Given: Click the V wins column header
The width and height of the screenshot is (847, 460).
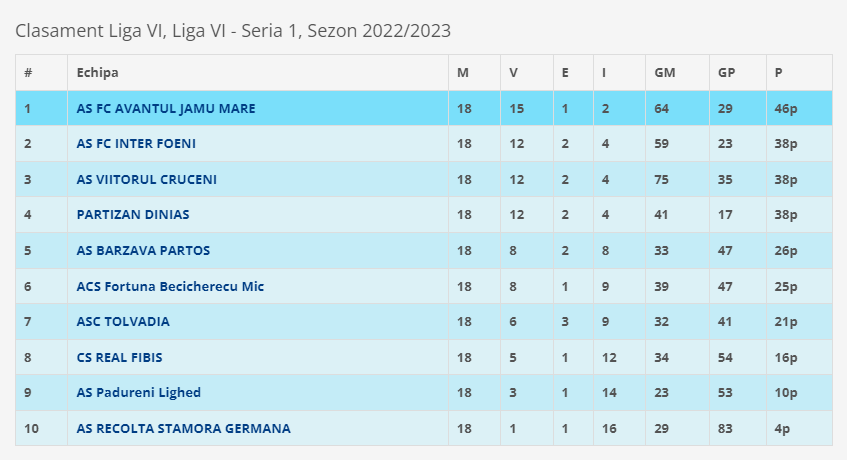Looking at the screenshot, I should pyautogui.click(x=514, y=73).
